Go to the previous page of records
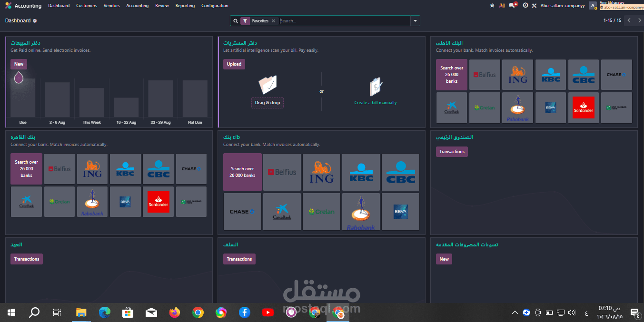This screenshot has width=644, height=322. 629,20
